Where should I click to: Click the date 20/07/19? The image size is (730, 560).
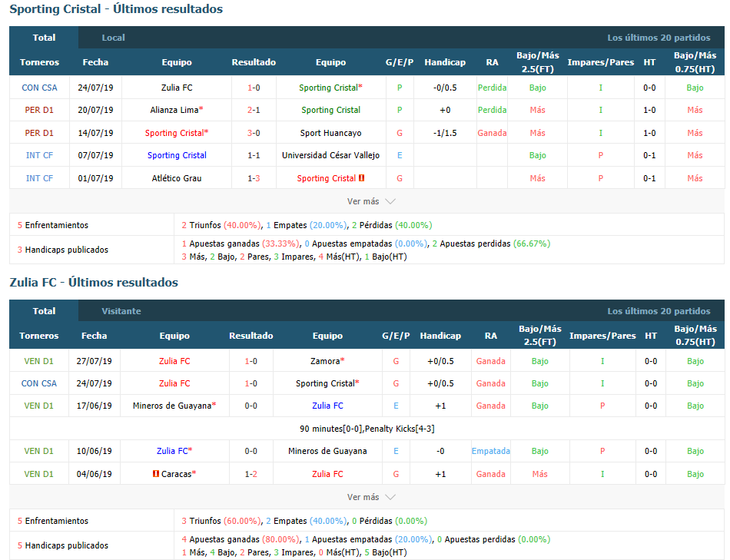tap(95, 110)
